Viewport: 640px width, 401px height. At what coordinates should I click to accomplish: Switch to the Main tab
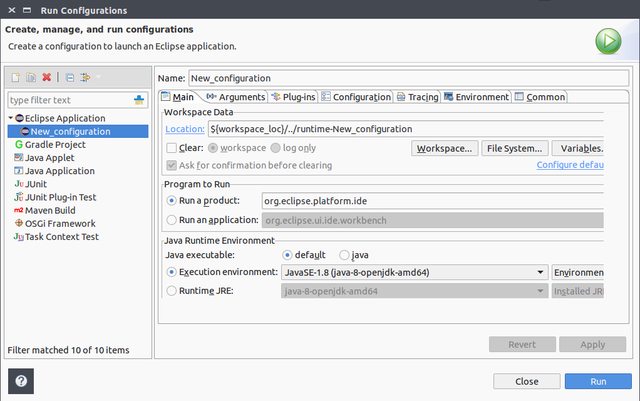point(178,97)
